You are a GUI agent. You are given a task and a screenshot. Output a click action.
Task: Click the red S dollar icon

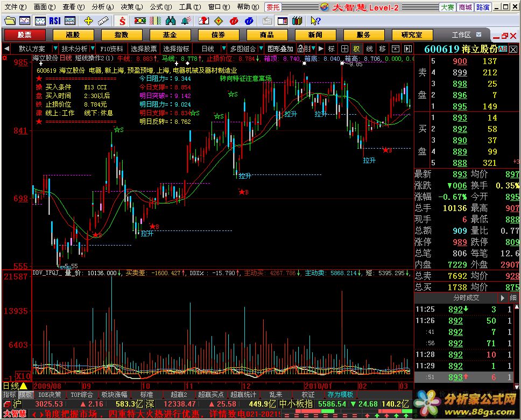click(x=122, y=22)
